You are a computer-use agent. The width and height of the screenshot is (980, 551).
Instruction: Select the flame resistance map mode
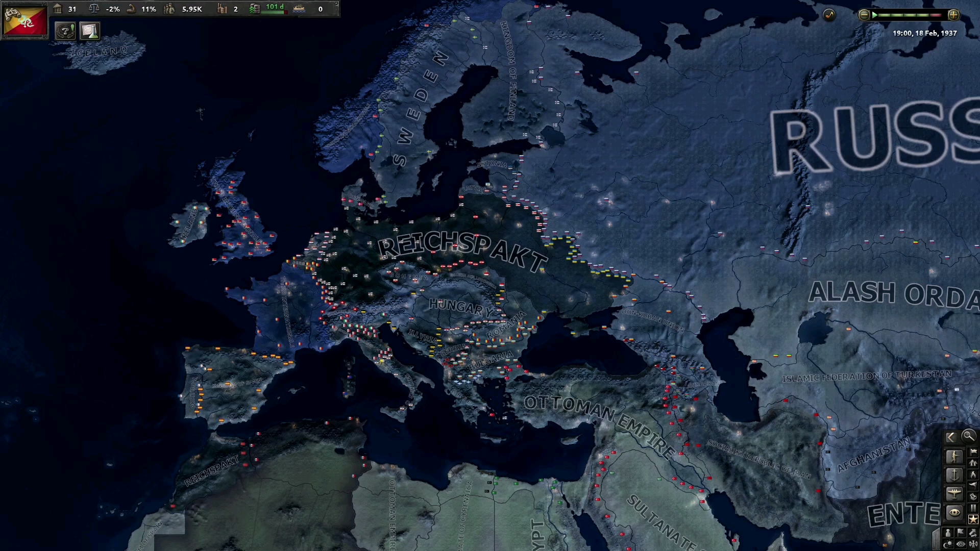point(973,474)
